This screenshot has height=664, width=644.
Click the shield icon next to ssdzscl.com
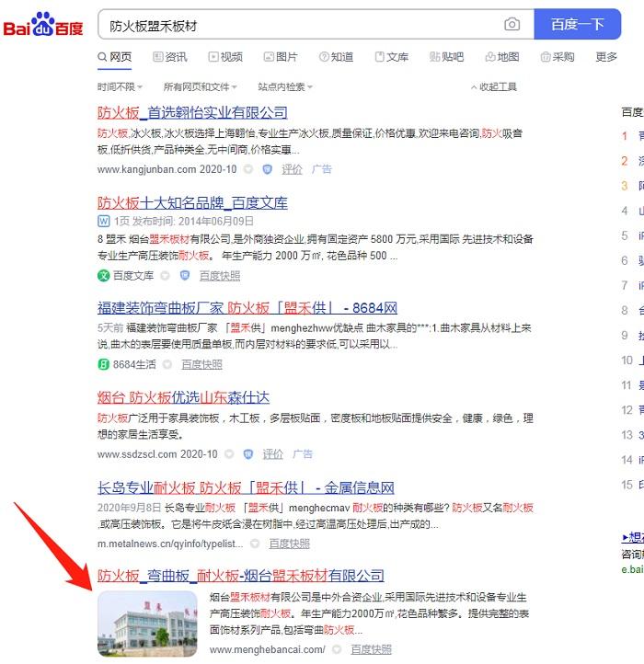pos(247,454)
